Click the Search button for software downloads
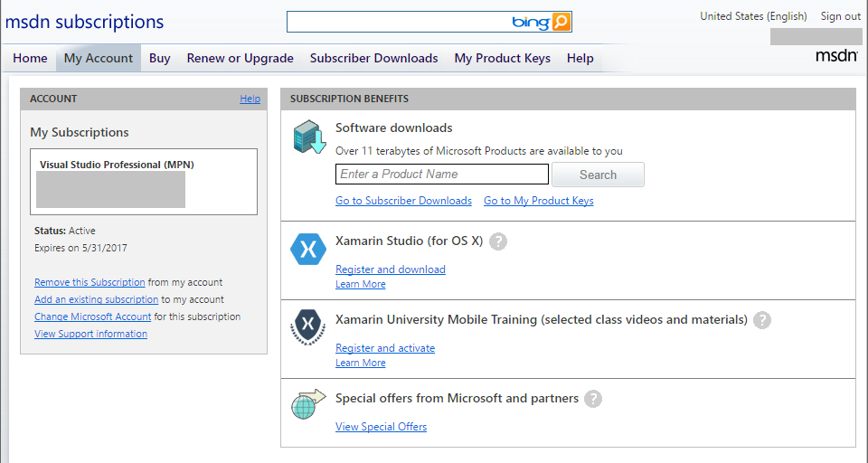This screenshot has width=868, height=463. coord(598,175)
